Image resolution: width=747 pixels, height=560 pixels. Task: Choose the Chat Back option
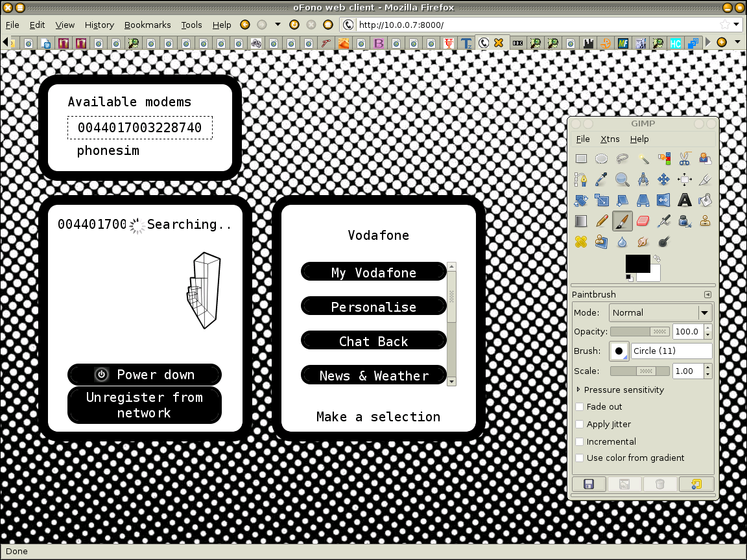pyautogui.click(x=373, y=341)
